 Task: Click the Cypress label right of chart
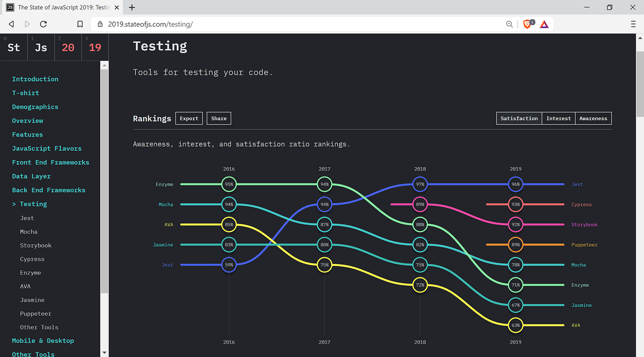click(581, 205)
